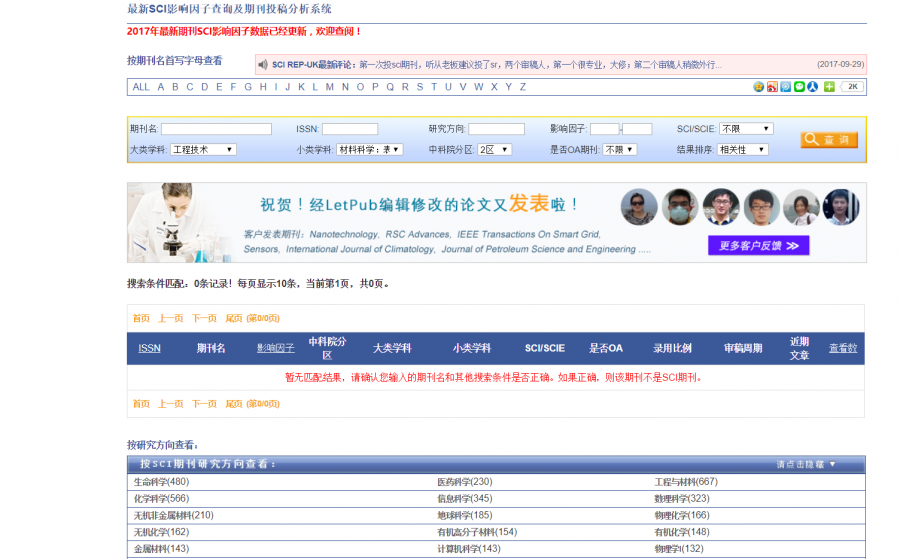Viewport: 900px width, 559px height.
Task: Click 首页 link below results table
Action: (141, 404)
